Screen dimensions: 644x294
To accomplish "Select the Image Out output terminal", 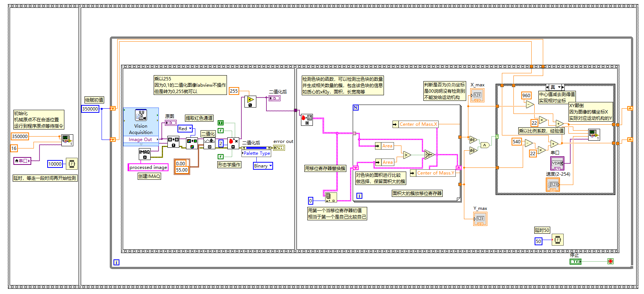I will pos(141,140).
